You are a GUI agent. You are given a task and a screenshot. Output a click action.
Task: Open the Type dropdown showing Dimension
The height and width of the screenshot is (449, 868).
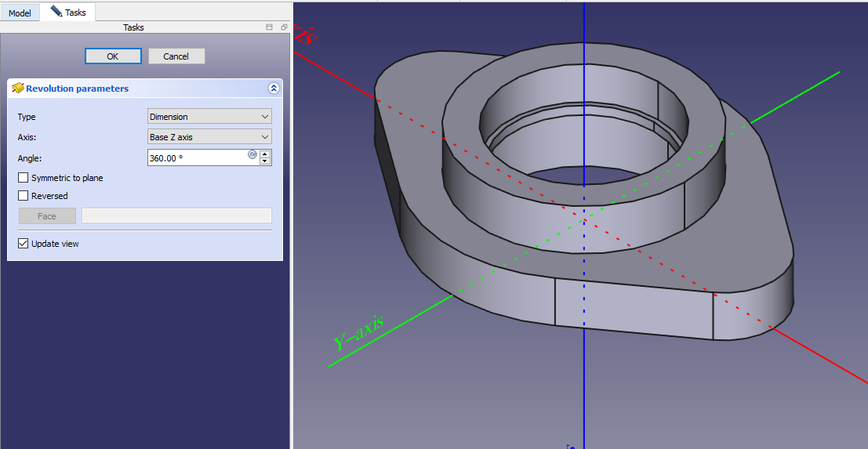click(x=209, y=117)
